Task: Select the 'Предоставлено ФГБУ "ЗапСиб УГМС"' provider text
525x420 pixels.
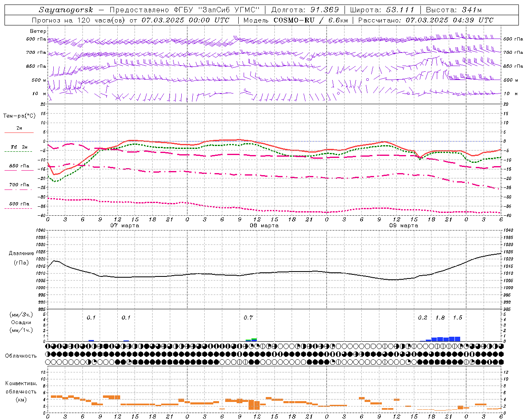Action: 185,10
